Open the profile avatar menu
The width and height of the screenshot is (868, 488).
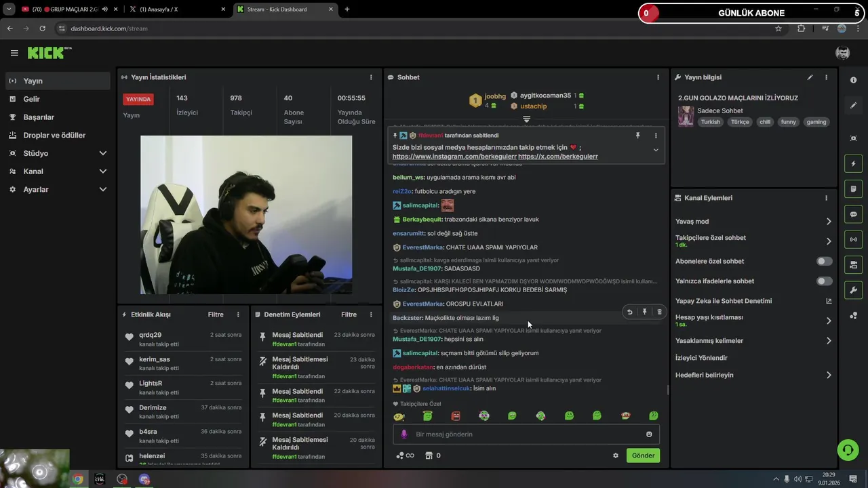(843, 53)
